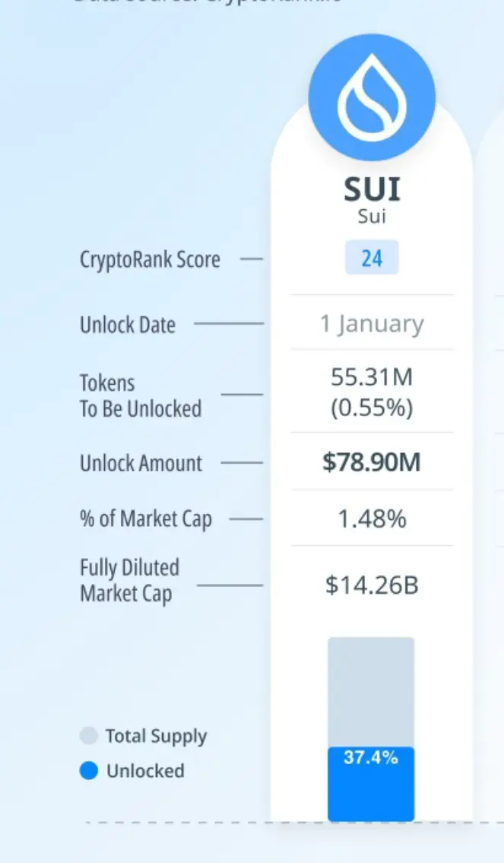Click the SUI ticker heading
Screen dimensions: 504x863
coord(372,189)
